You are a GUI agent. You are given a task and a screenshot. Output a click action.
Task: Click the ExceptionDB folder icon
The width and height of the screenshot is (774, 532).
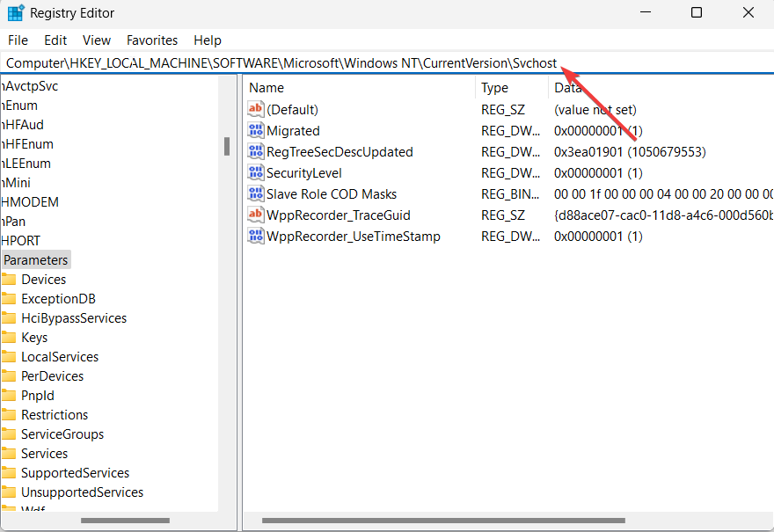(x=9, y=299)
